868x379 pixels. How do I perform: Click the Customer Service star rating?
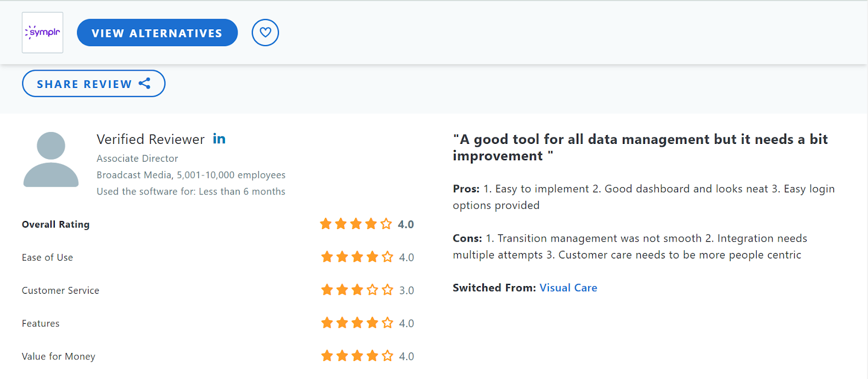(357, 290)
